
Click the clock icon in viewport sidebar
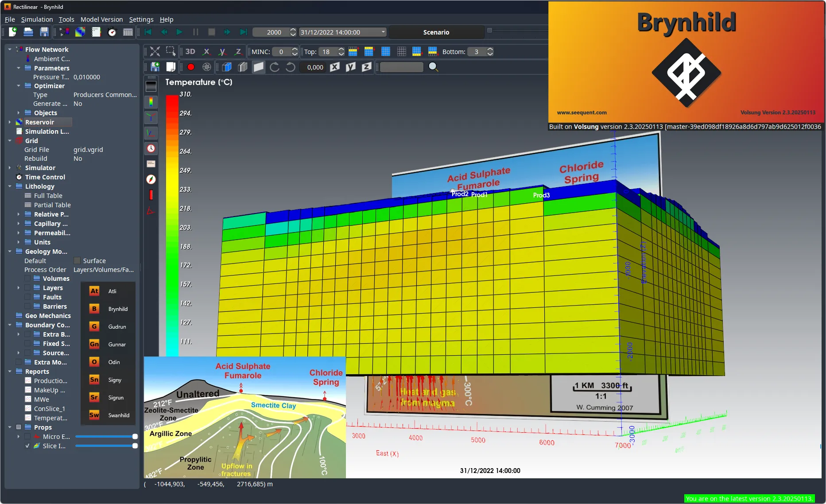tap(151, 148)
